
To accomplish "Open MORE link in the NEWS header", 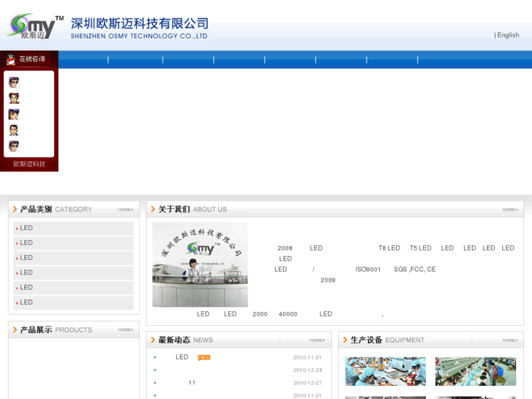I will [318, 340].
